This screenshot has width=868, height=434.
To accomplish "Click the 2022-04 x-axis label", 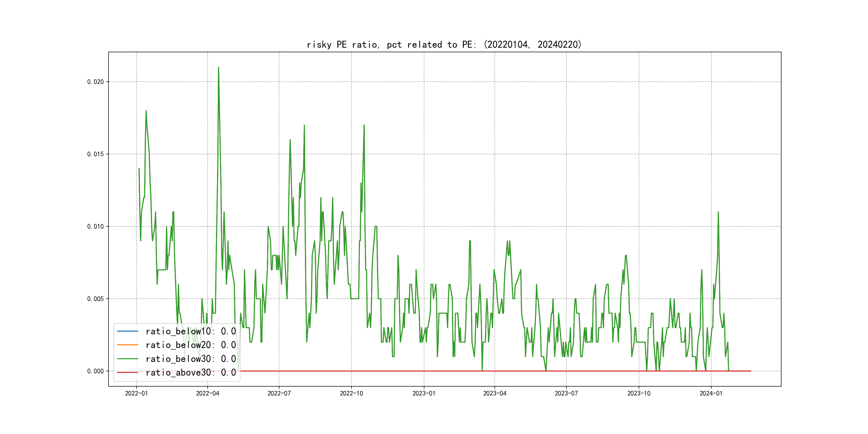I will click(208, 394).
